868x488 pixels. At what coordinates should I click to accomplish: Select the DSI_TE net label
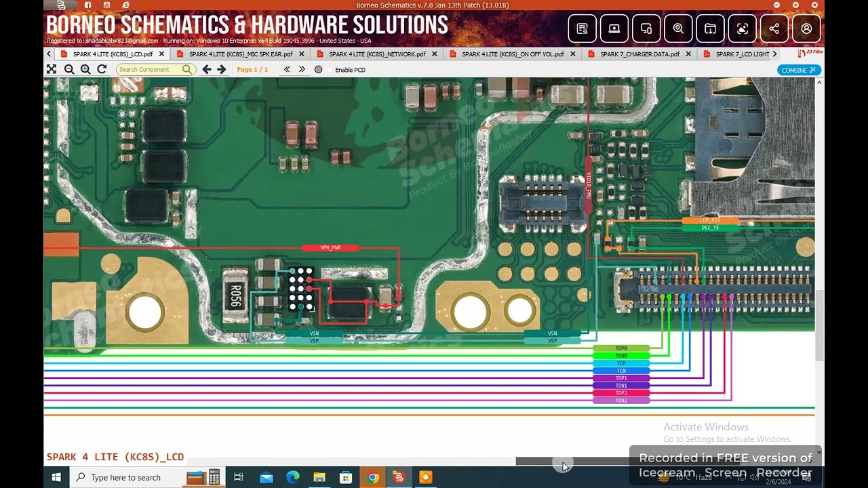click(x=710, y=228)
